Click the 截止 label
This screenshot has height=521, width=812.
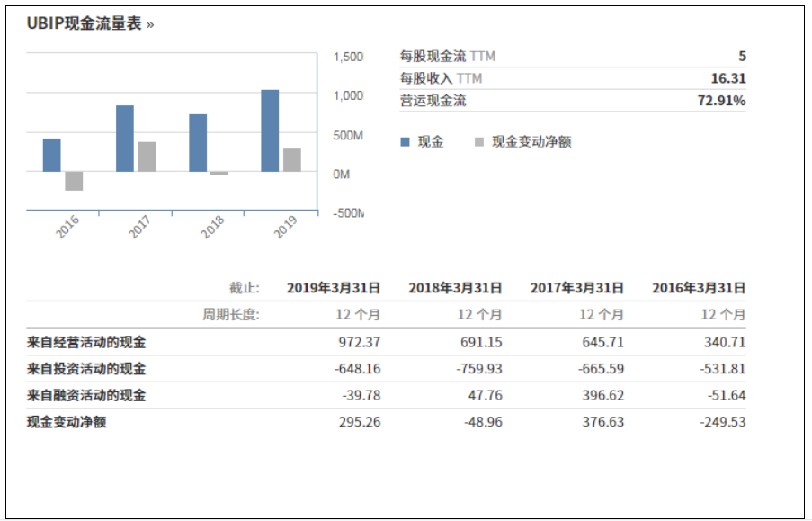tap(245, 288)
